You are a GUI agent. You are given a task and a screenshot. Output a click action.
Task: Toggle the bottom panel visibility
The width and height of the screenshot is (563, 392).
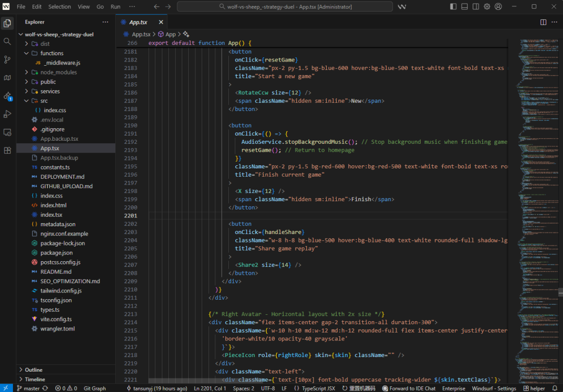pos(464,7)
